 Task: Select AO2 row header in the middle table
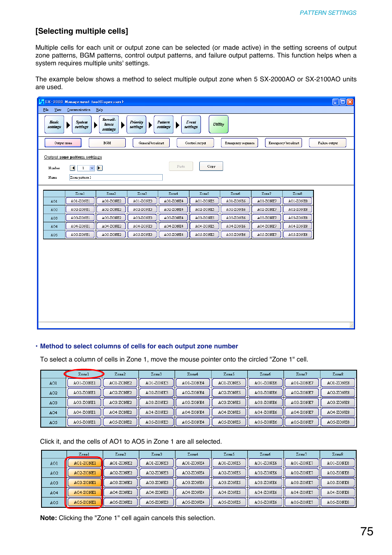pyautogui.click(x=53, y=393)
